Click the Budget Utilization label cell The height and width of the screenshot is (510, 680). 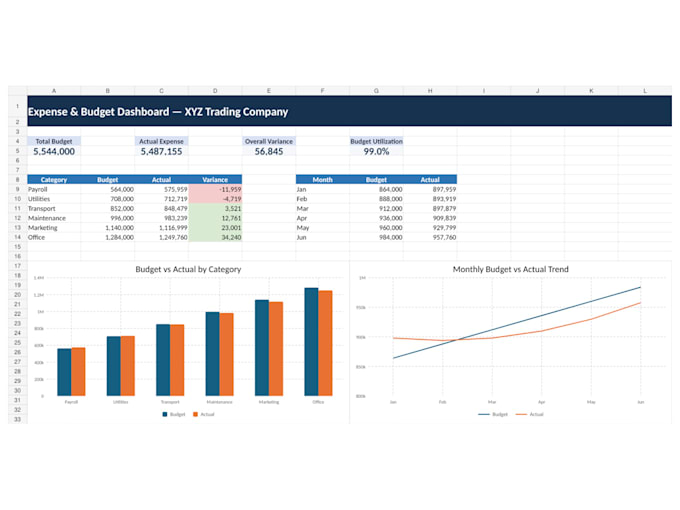376,141
